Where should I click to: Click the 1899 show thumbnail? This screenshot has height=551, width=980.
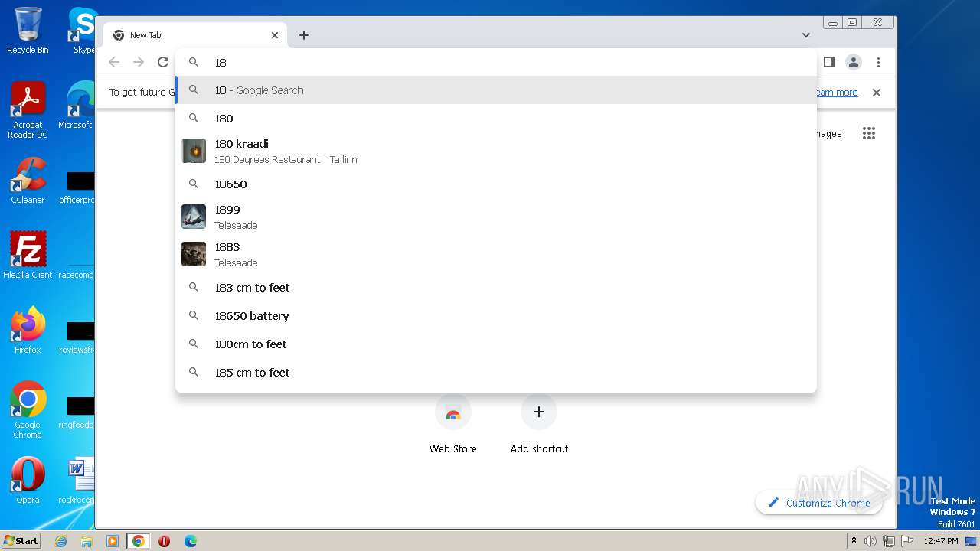[x=194, y=217]
